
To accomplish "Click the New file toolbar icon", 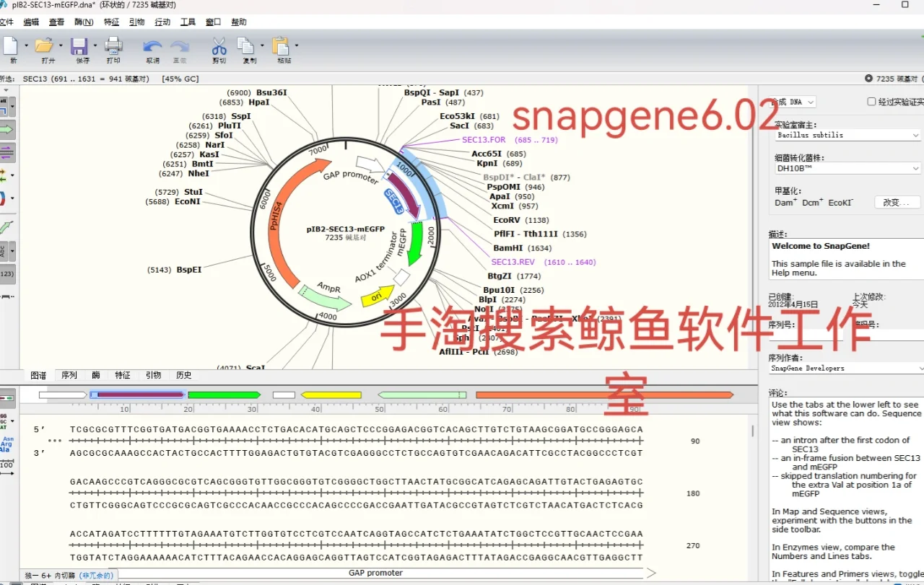I will tap(10, 46).
